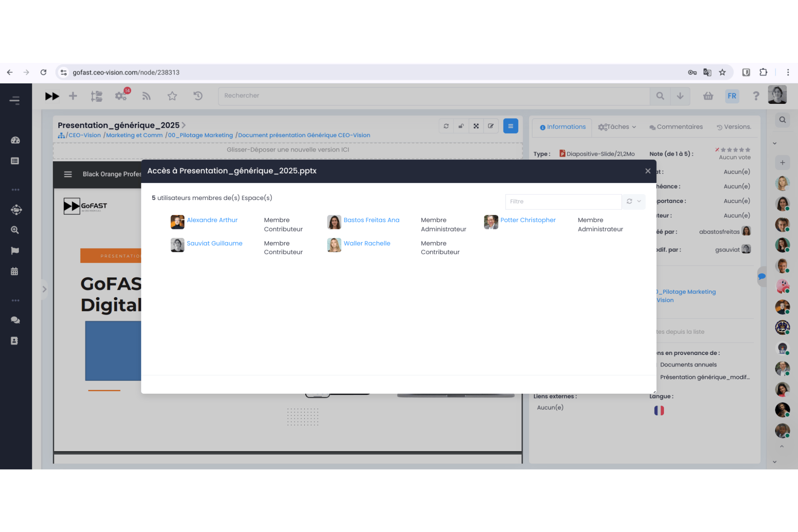Toggle fullscreen expand icon for document
Image resolution: width=798 pixels, height=532 pixels.
click(476, 126)
